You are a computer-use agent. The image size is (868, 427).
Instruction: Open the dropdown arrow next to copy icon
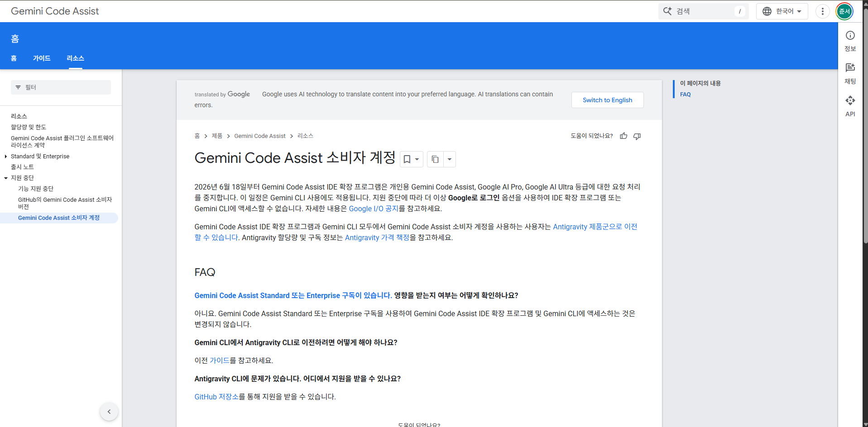point(450,159)
